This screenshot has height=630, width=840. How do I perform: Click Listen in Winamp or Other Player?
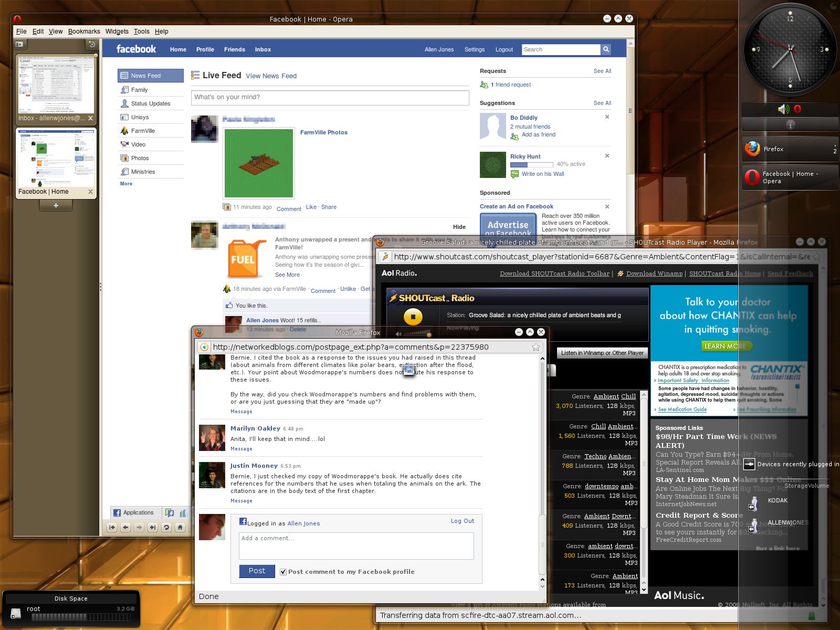602,353
